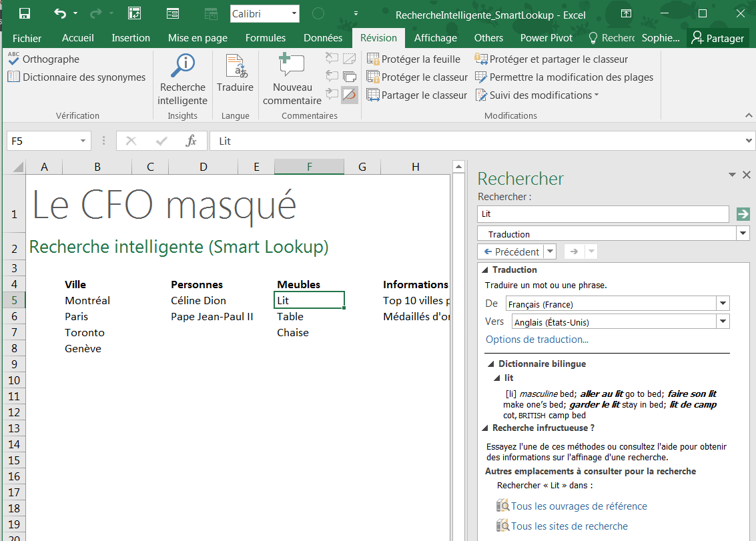This screenshot has width=756, height=541.
Task: Open Dictionnaire des synonymes
Action: 77,77
